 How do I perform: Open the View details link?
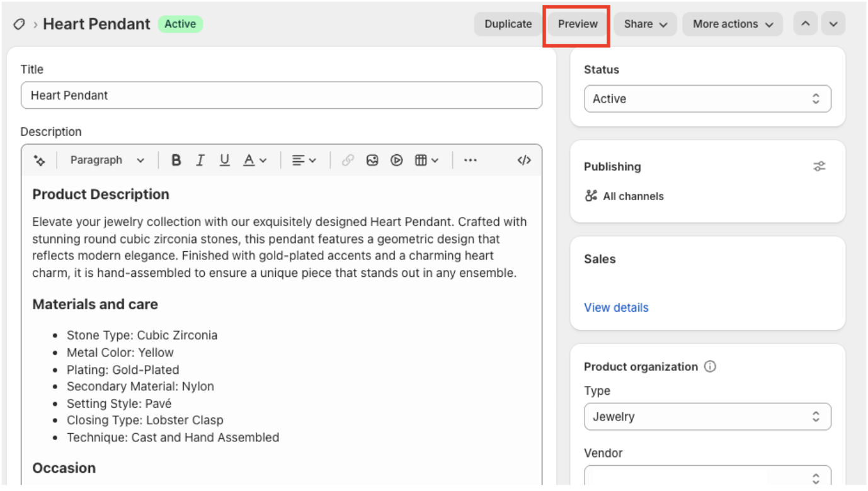616,308
